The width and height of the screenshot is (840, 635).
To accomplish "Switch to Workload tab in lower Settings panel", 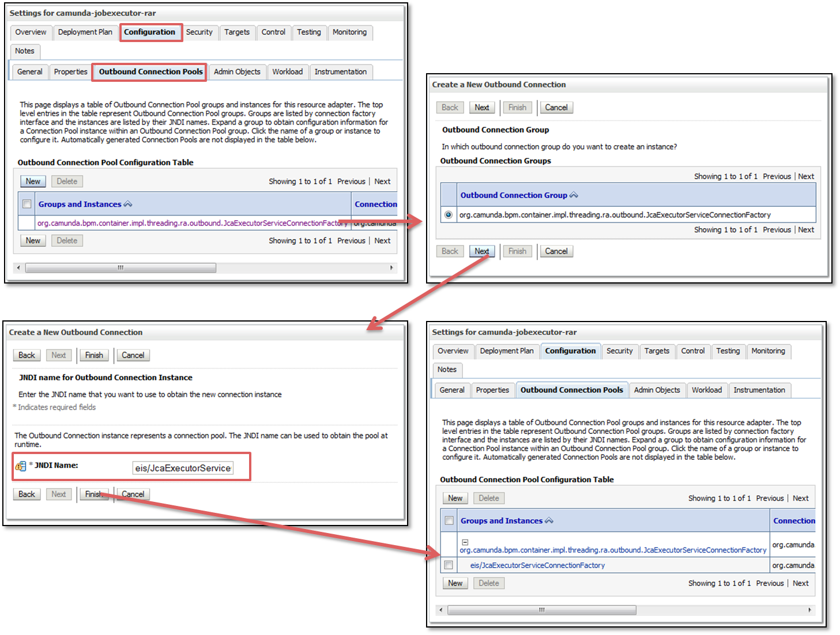I will pyautogui.click(x=707, y=390).
